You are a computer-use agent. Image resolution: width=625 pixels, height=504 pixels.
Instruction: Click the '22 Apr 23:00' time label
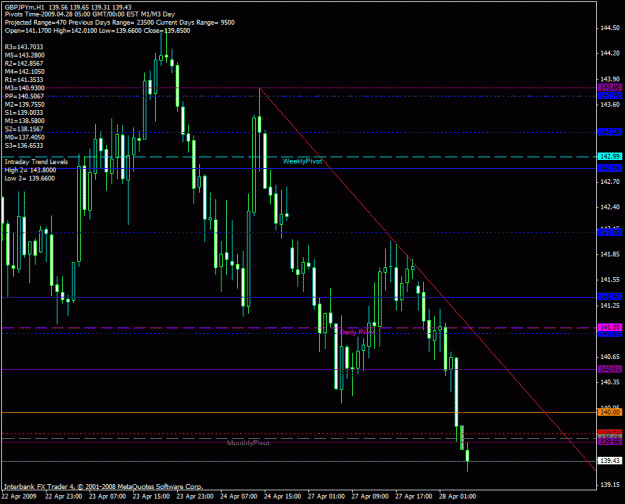64,496
